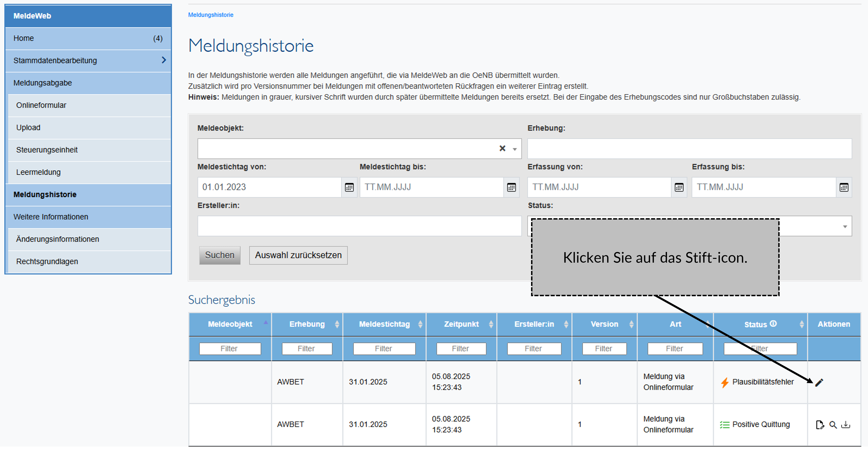Open calendar picker for Meldestichtag von

[x=349, y=187]
